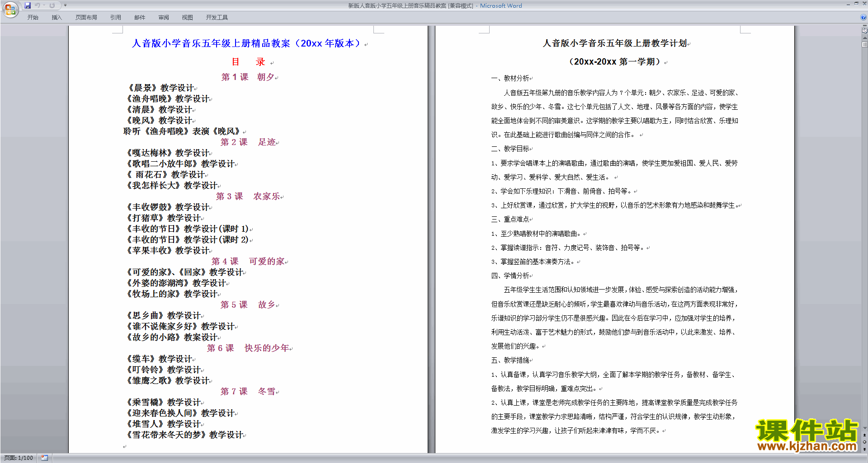868x463 pixels.
Task: Open the 视图 ribbon tab
Action: click(188, 18)
